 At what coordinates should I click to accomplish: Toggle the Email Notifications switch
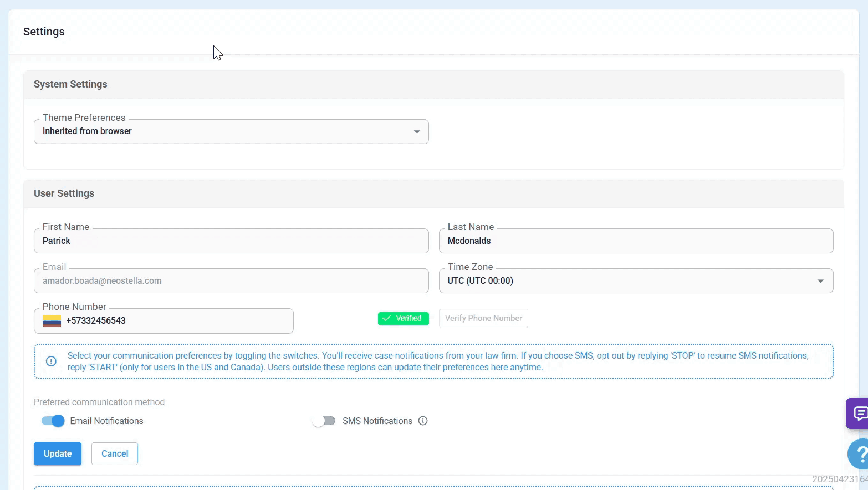tap(53, 421)
